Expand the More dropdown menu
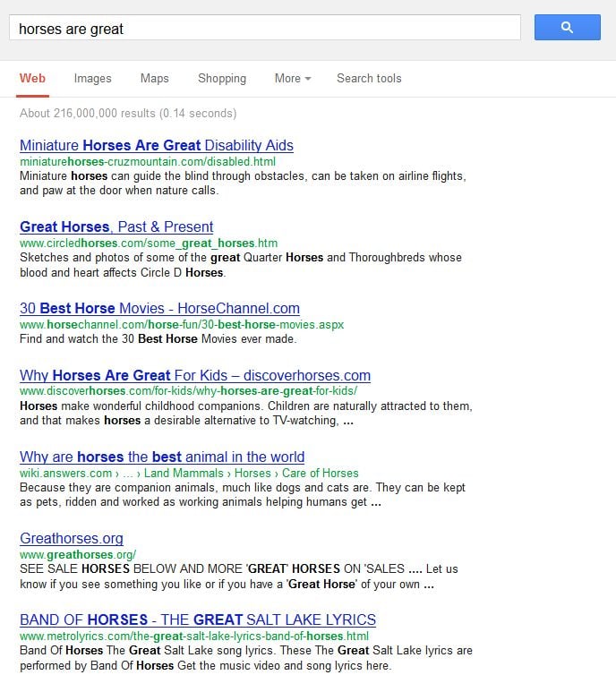Screen dimensions: 616x692 [x=292, y=79]
